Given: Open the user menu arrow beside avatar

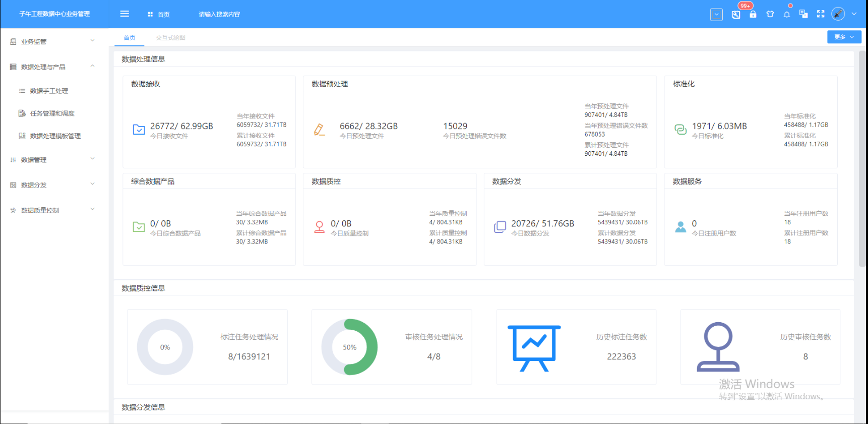Looking at the screenshot, I should [854, 14].
